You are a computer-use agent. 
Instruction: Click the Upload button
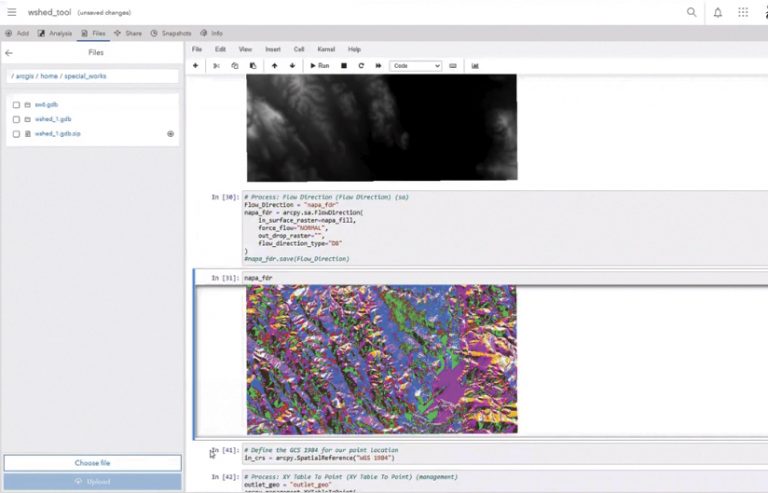93,482
